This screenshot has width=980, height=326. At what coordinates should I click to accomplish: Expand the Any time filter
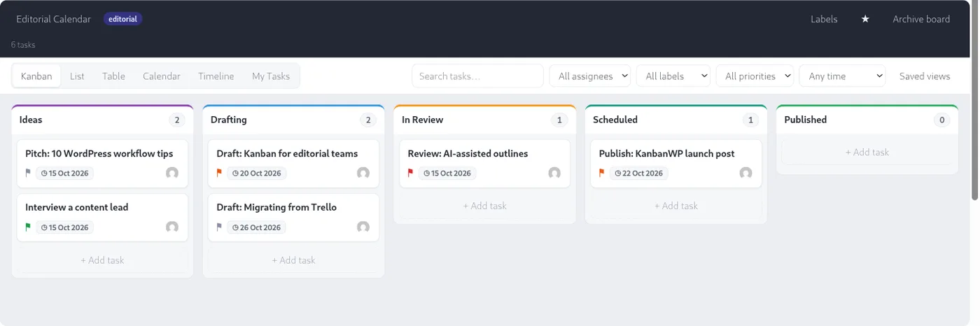click(842, 76)
